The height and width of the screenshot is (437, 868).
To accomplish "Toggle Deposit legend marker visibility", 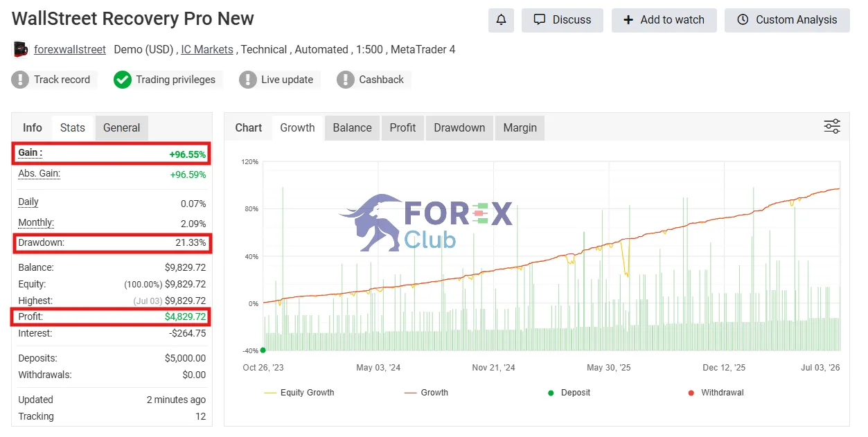I will point(569,393).
